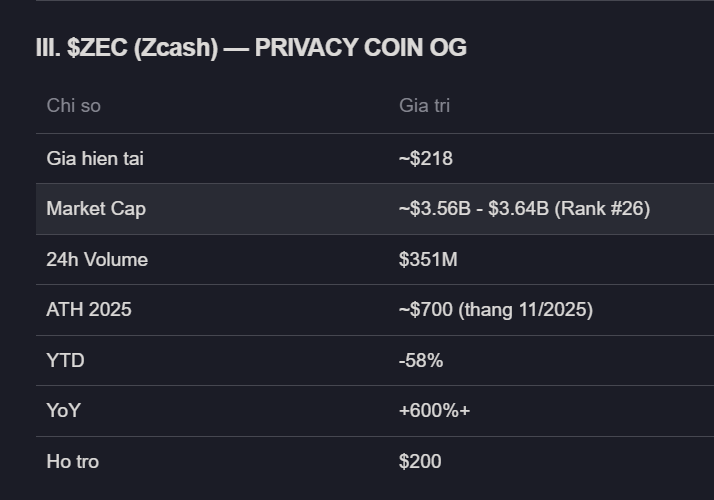Click the $200 support value
The image size is (714, 500).
pos(420,462)
